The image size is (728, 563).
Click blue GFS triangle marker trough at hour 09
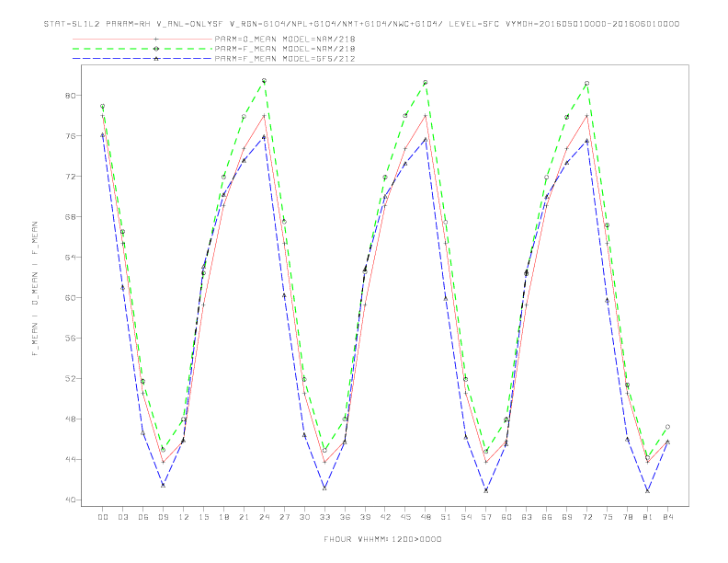click(x=163, y=486)
